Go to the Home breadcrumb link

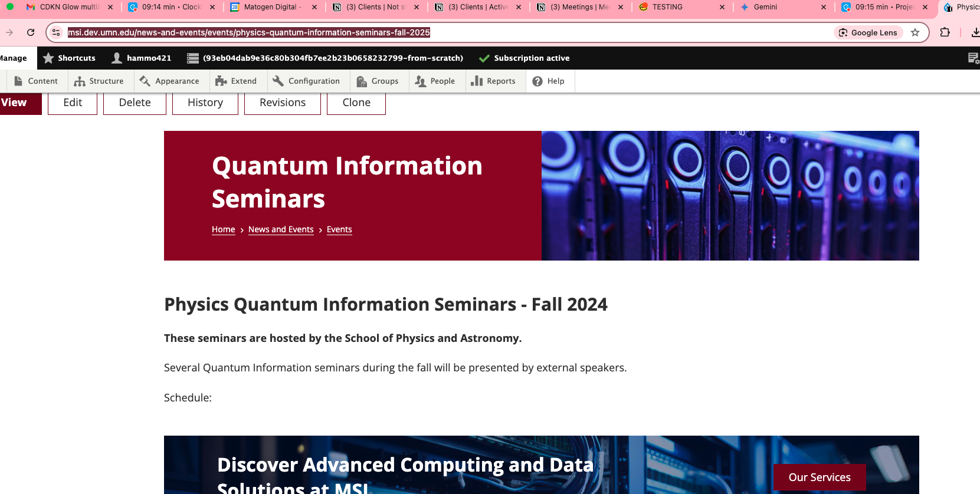point(223,229)
